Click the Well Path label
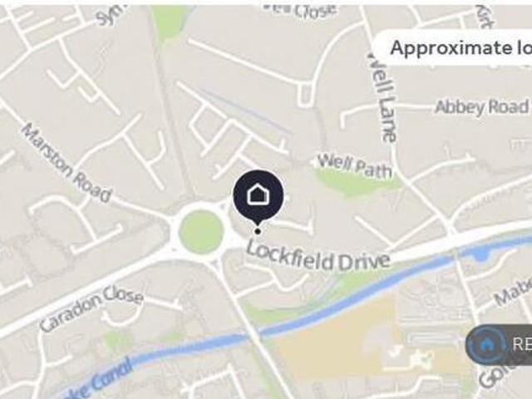The image size is (532, 399). pos(354,165)
